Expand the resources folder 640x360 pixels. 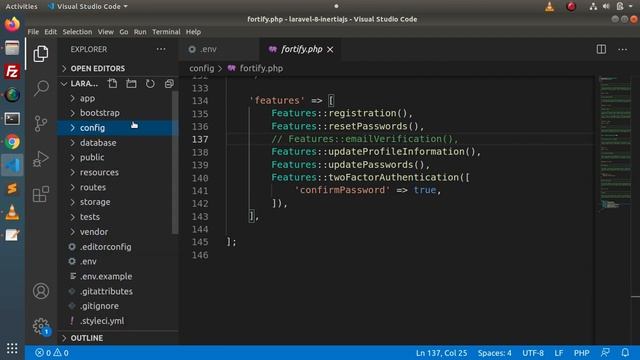[x=118, y=172]
